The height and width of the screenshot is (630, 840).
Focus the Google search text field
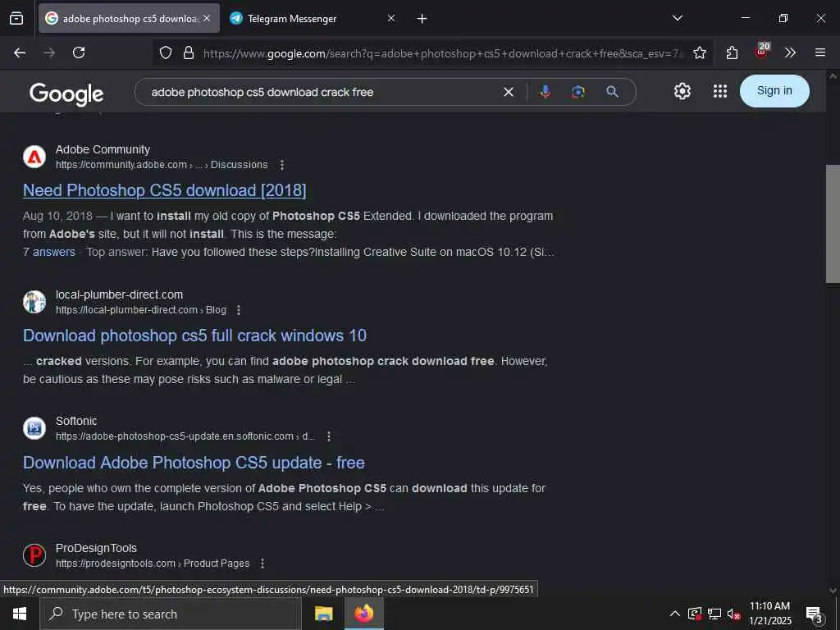point(322,92)
